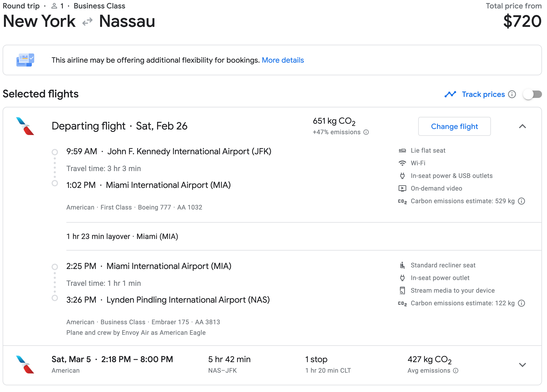Click '1:02 PM · Miami International Airport (MIA)'
This screenshot has width=547, height=392.
pyautogui.click(x=149, y=185)
